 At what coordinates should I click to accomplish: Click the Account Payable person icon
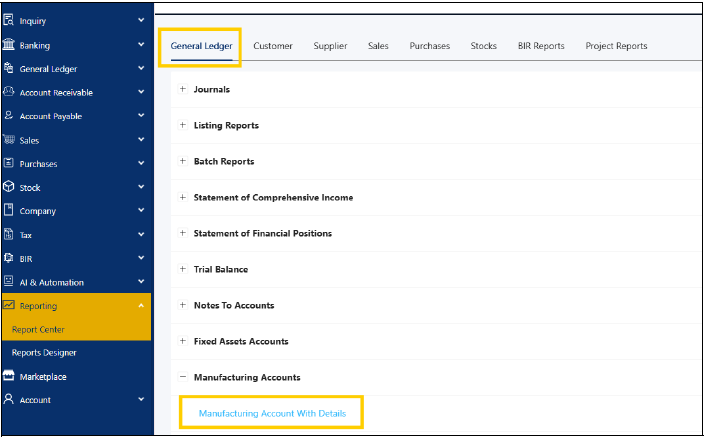pyautogui.click(x=9, y=116)
